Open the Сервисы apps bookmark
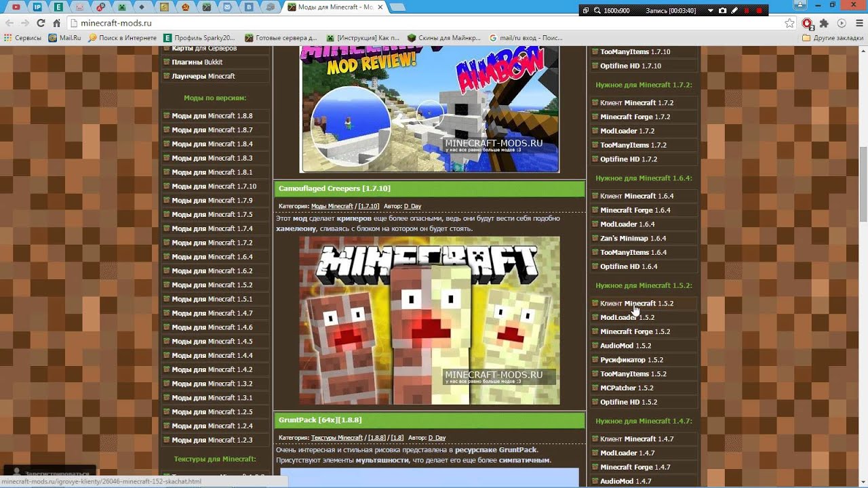 [22, 38]
